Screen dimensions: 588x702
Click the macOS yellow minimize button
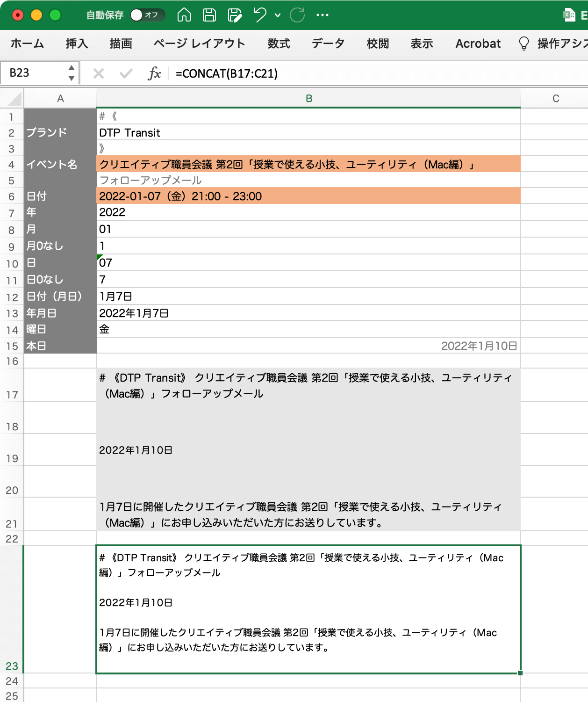click(x=36, y=15)
